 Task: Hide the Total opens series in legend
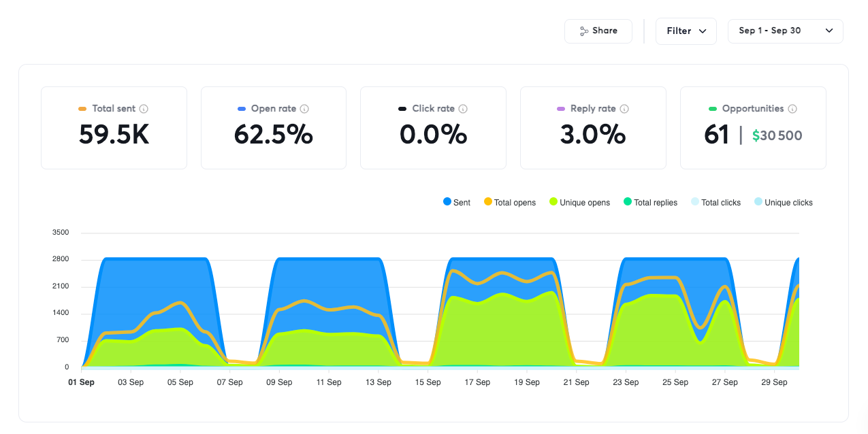(510, 203)
